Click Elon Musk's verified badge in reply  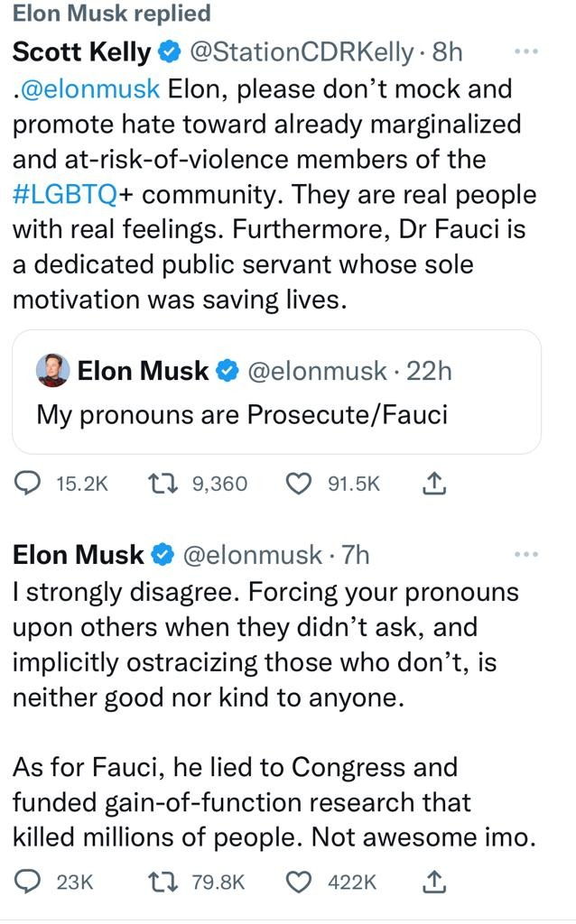(162, 554)
